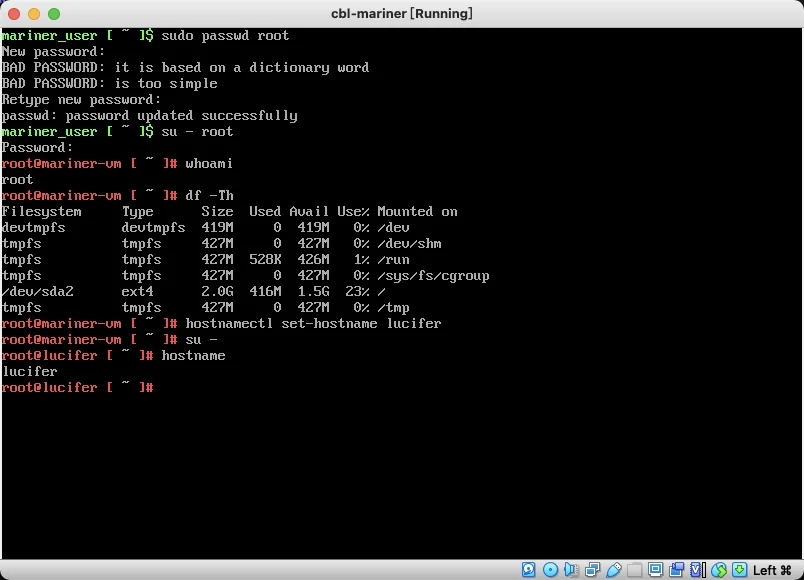Viewport: 804px width, 580px height.
Task: Click the '/sys/fs/cgroup' mount point
Action: click(x=433, y=275)
